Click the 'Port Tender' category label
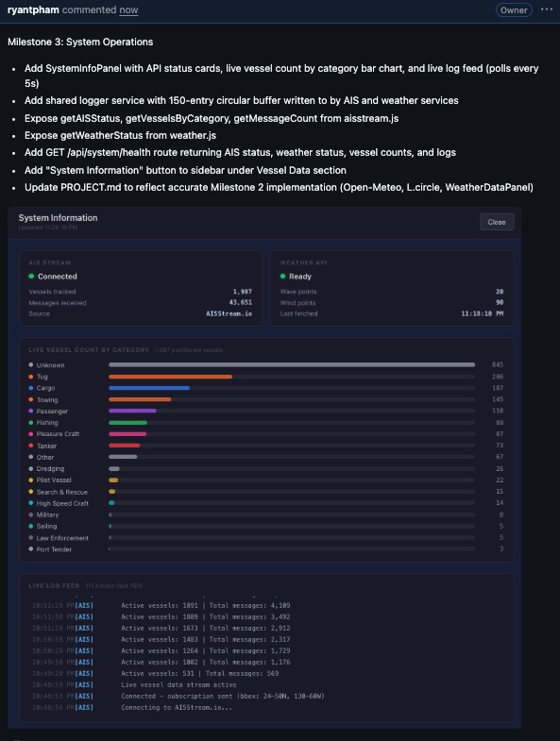The height and width of the screenshot is (741, 560). [54, 549]
